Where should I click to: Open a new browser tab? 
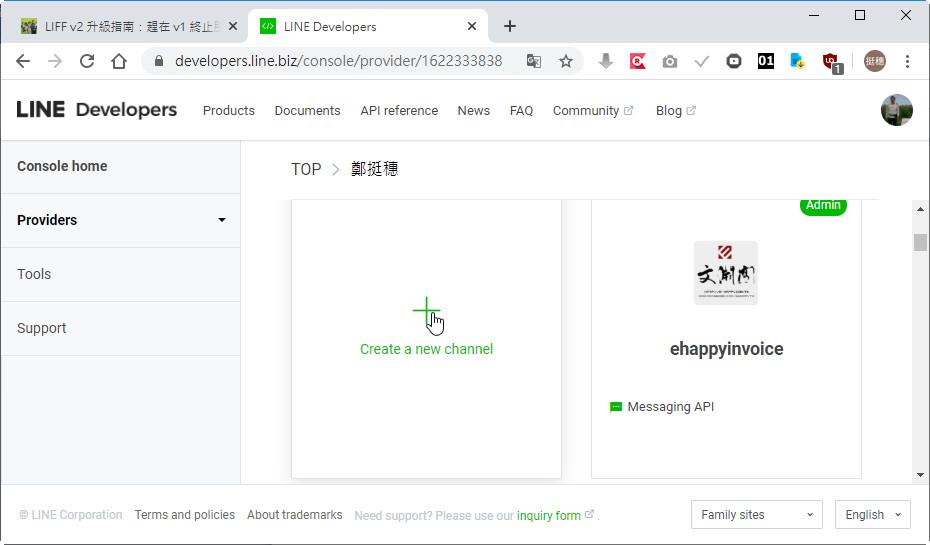tap(509, 26)
